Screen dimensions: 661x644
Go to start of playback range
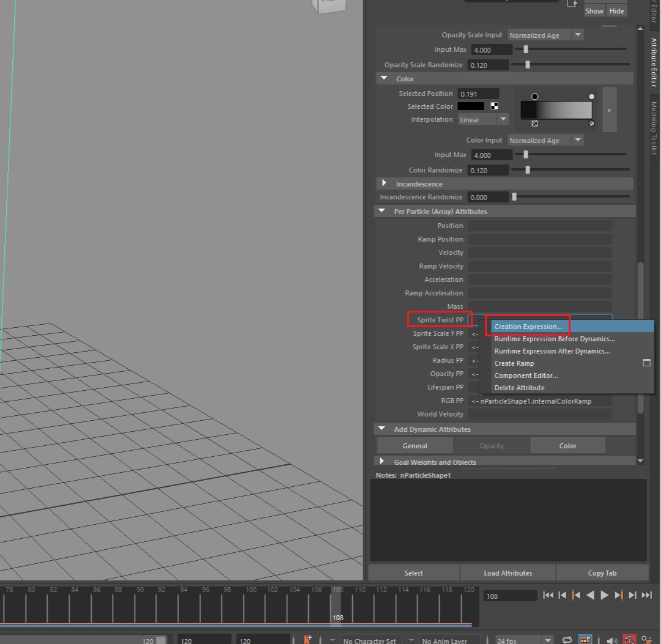click(548, 595)
